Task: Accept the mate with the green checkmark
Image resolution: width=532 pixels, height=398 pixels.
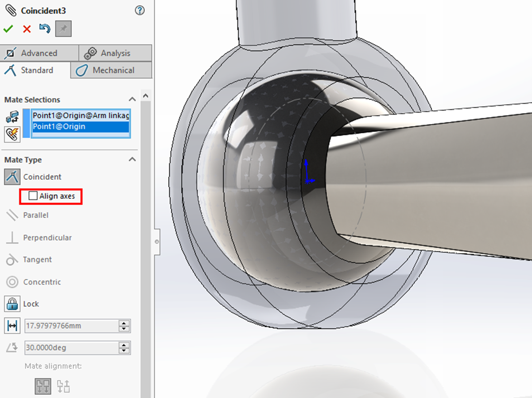Action: pos(8,28)
